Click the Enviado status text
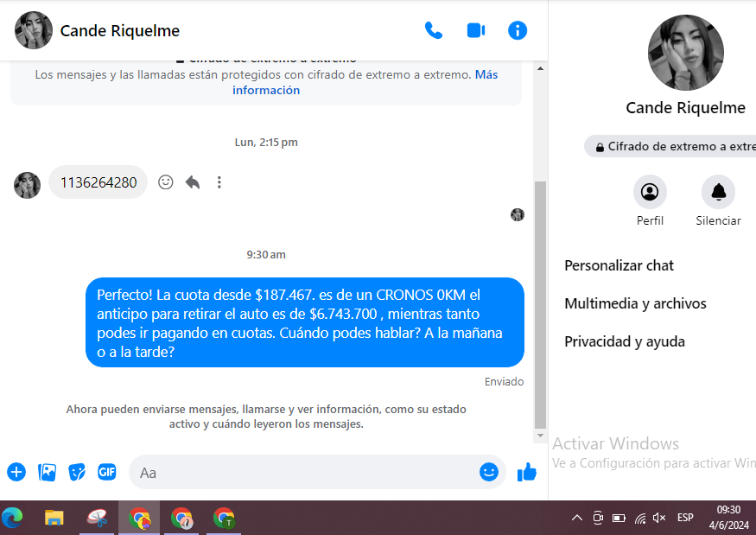Screen dimensions: 756x535 click(504, 381)
